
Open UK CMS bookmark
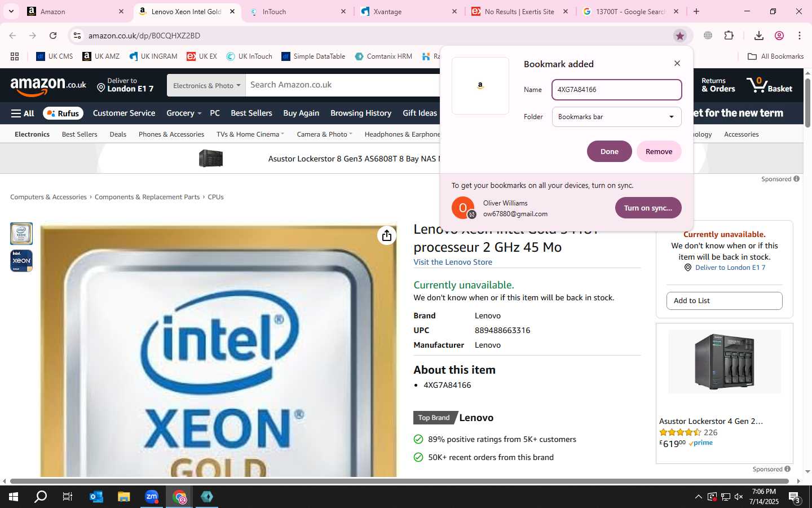tap(55, 56)
